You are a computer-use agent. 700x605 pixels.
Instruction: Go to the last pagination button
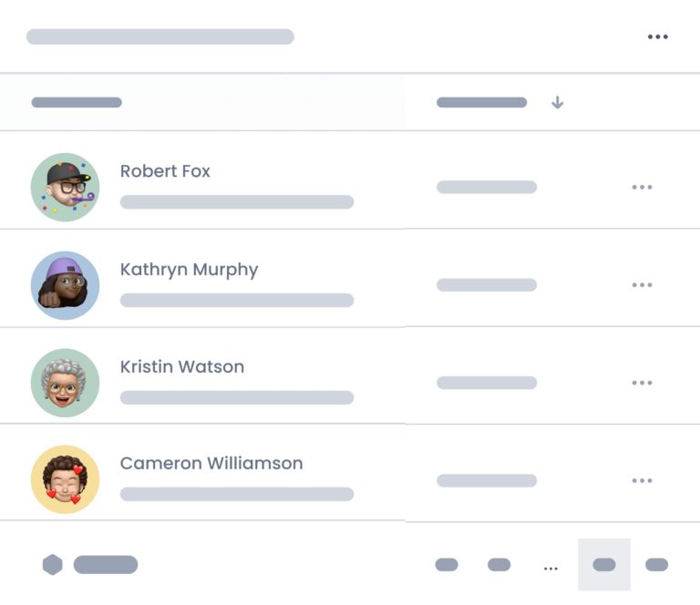point(656,565)
